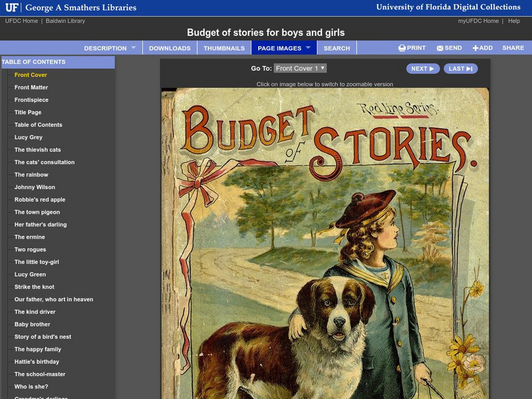
Task: Select Frontispiece in table of contents
Action: [31, 100]
